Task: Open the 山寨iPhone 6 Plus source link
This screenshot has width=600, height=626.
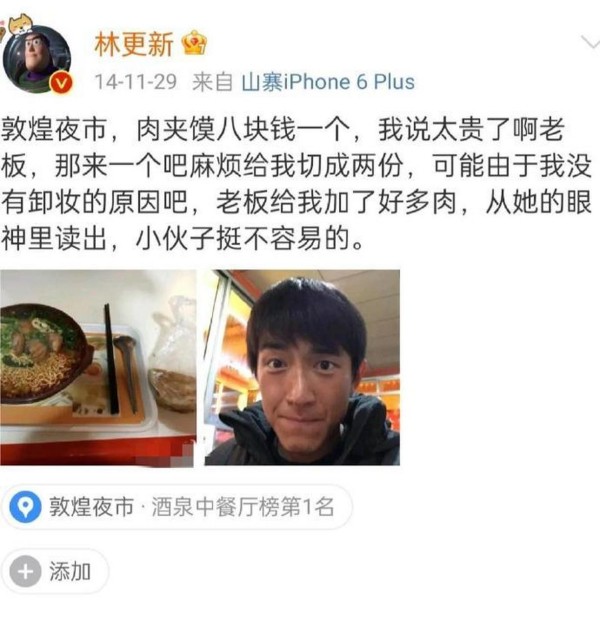Action: click(328, 82)
